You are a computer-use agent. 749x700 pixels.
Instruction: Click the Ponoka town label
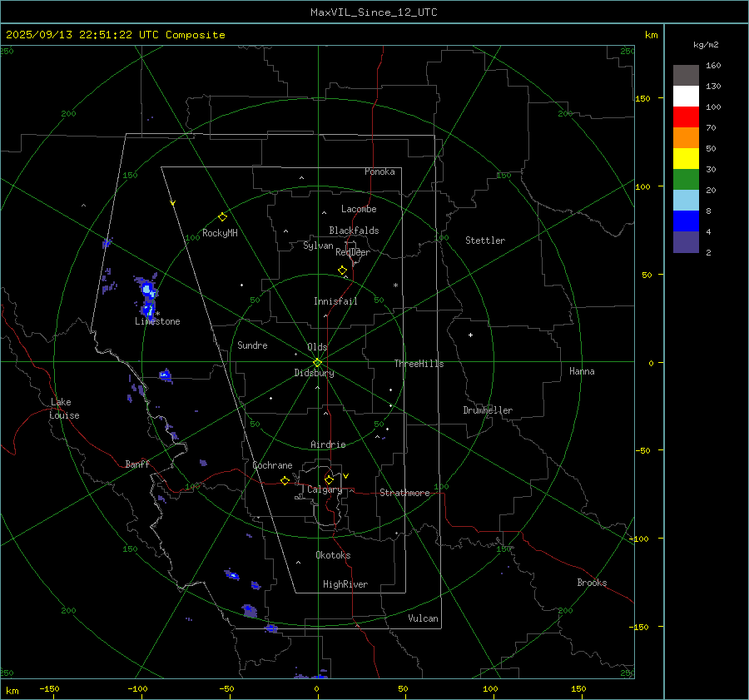coord(379,171)
